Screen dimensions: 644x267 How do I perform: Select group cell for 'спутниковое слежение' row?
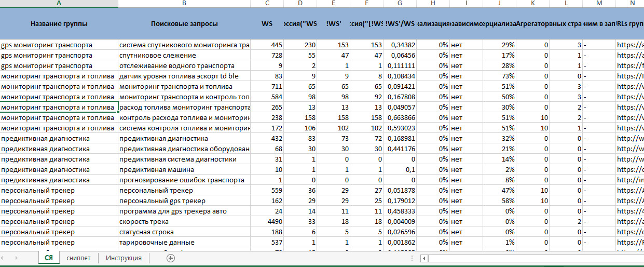click(x=59, y=56)
